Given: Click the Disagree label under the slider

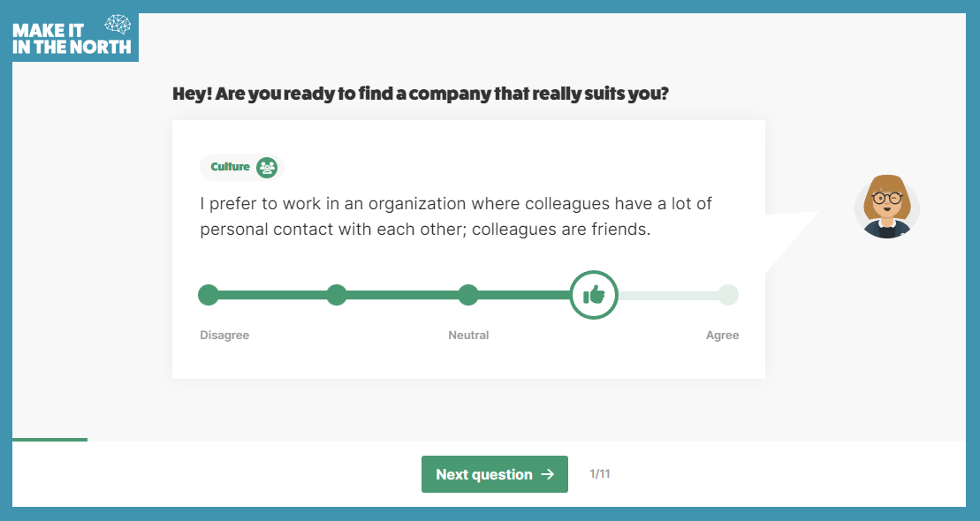Looking at the screenshot, I should point(224,336).
